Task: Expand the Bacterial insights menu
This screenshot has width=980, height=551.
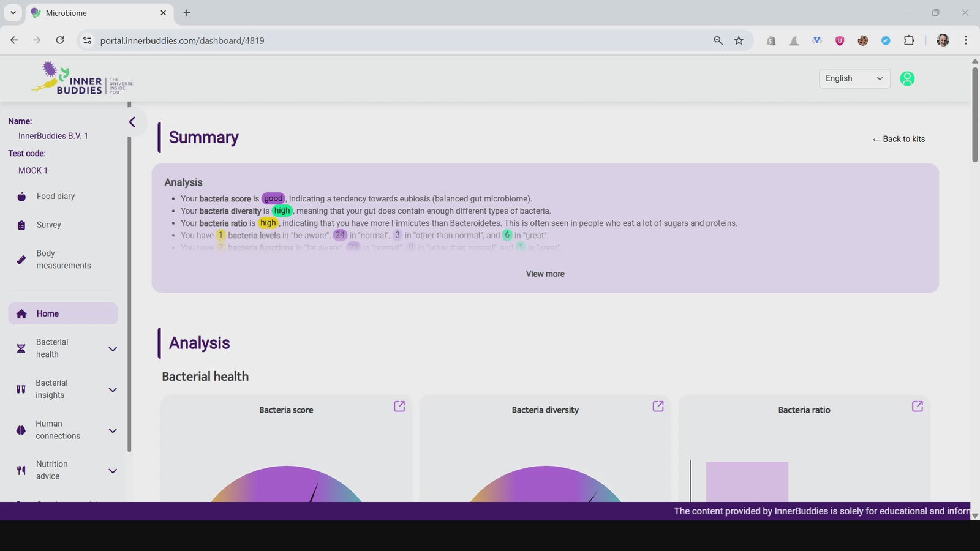Action: click(113, 390)
